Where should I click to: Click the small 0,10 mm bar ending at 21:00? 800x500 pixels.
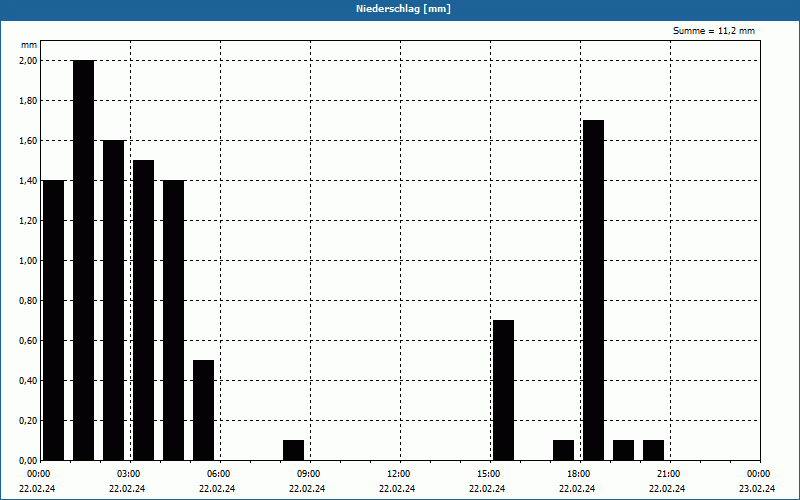click(654, 450)
